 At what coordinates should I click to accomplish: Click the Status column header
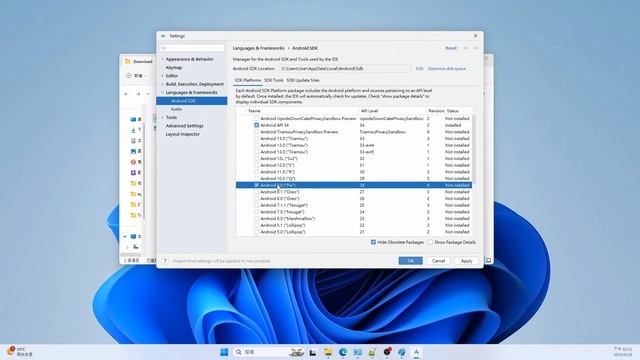click(x=452, y=111)
